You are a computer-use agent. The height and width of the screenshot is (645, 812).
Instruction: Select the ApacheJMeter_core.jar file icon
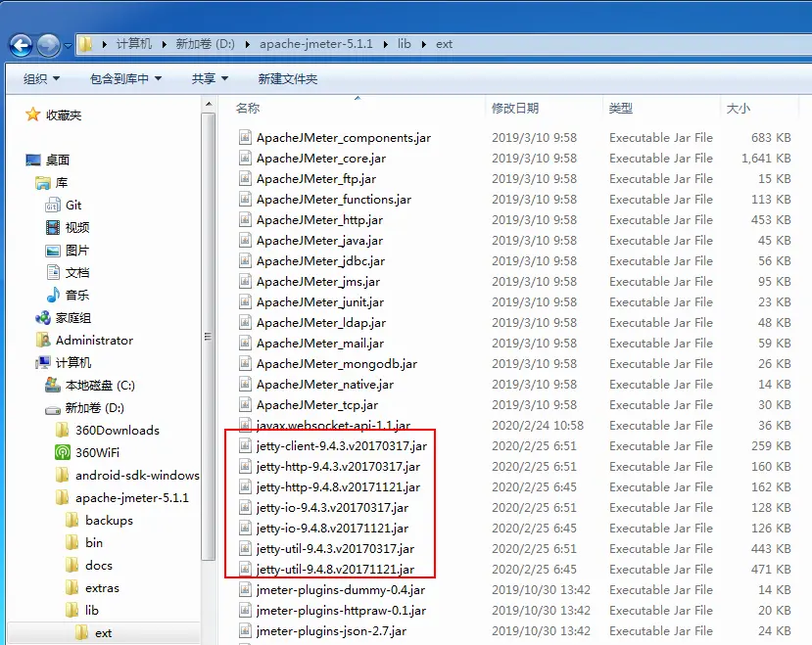tap(245, 158)
